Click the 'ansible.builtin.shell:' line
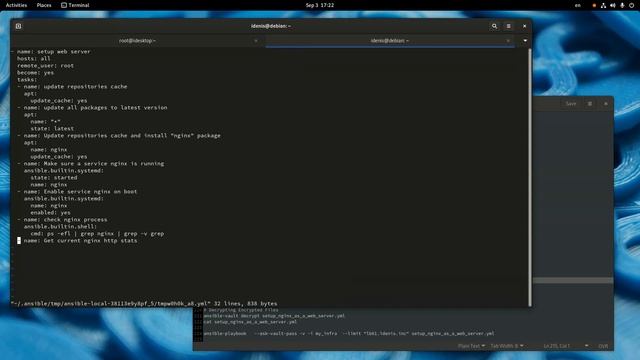Viewport: 640px width, 360px height. 60,227
